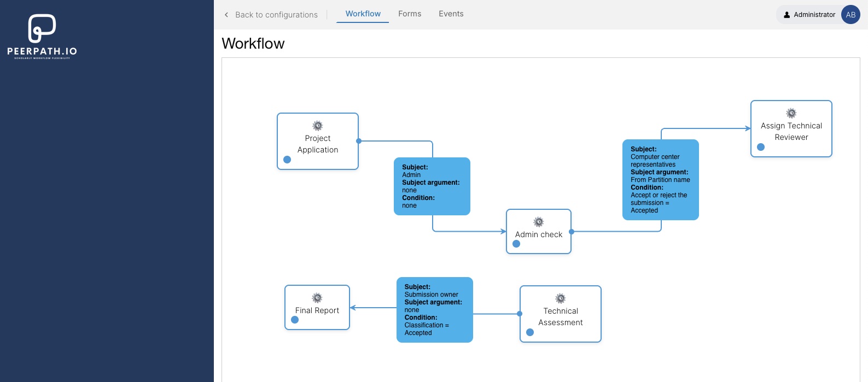The width and height of the screenshot is (868, 382).
Task: Select the Computer center representatives transition box
Action: (660, 180)
